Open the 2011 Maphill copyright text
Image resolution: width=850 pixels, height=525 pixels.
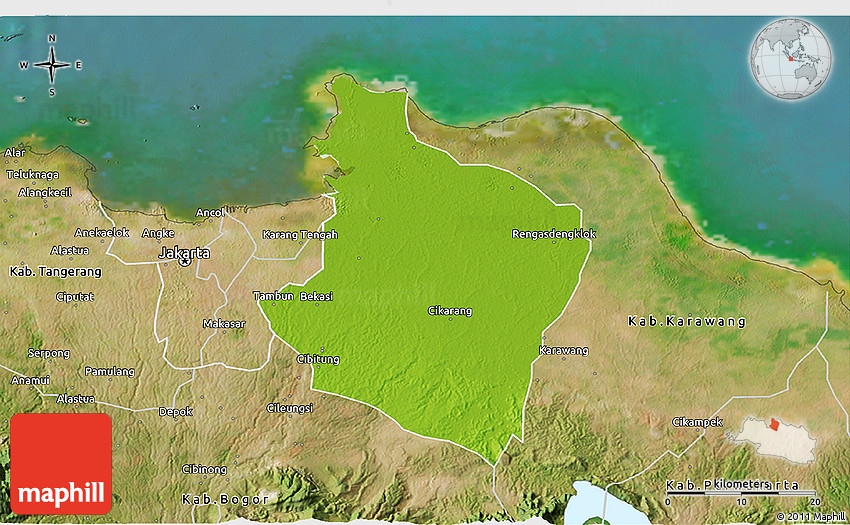[809, 517]
